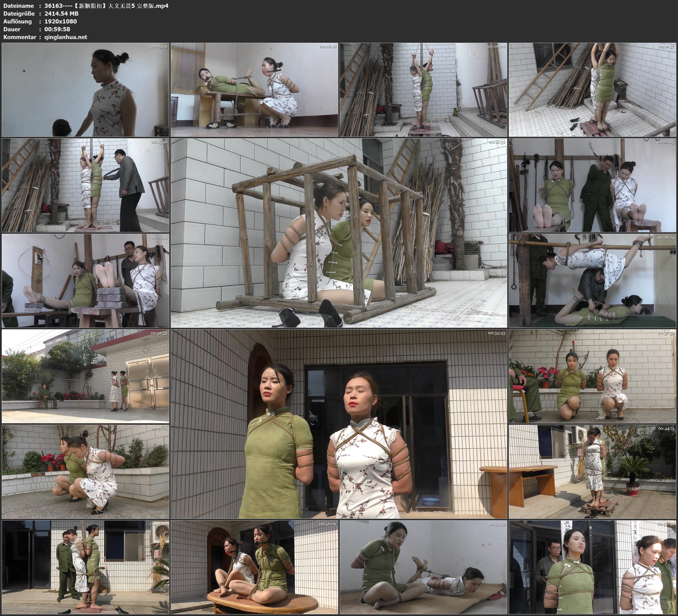Open the last frame at 00:56:48
The width and height of the screenshot is (678, 616).
pyautogui.click(x=592, y=567)
